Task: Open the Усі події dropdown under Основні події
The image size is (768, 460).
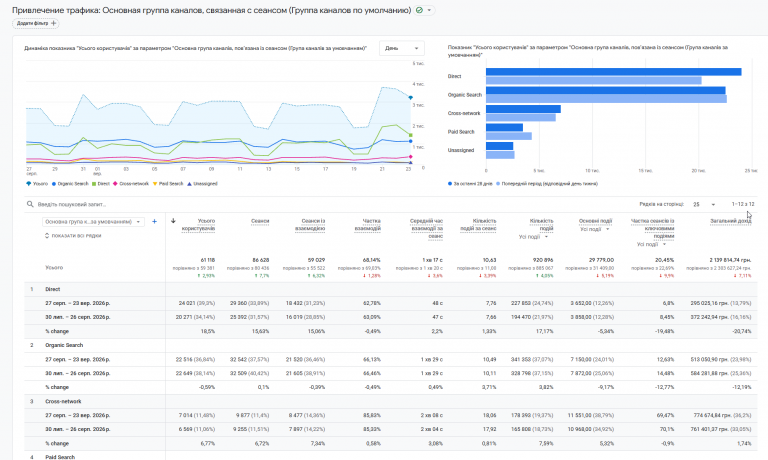Action: point(595,229)
